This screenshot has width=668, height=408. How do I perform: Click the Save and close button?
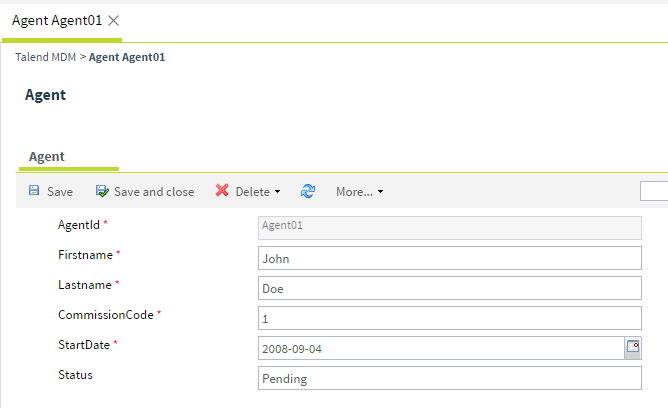pyautogui.click(x=144, y=191)
